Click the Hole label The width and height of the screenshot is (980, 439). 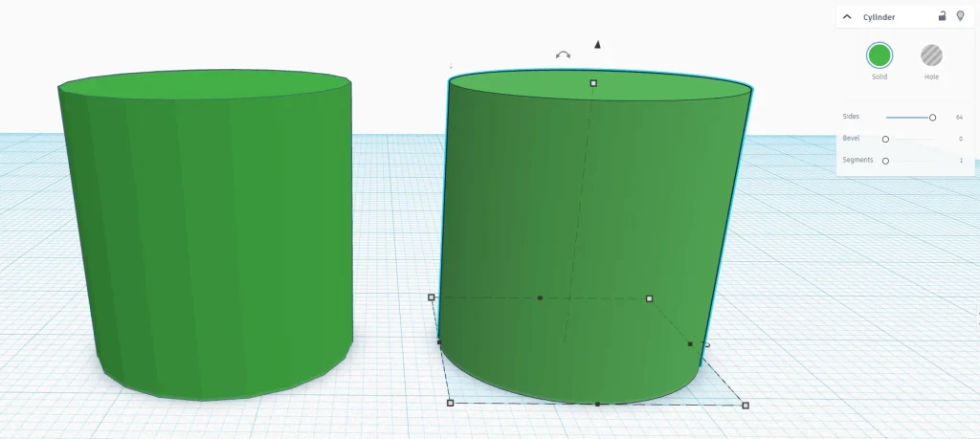pos(931,77)
